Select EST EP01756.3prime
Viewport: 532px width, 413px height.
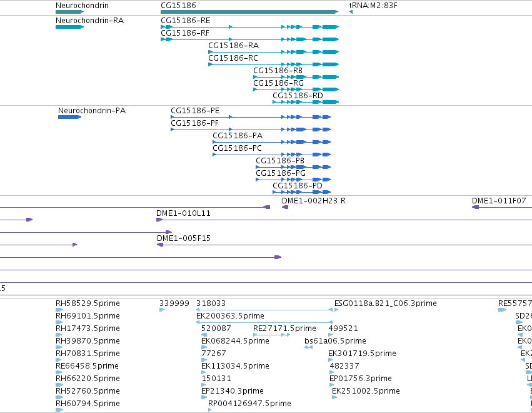point(361,379)
